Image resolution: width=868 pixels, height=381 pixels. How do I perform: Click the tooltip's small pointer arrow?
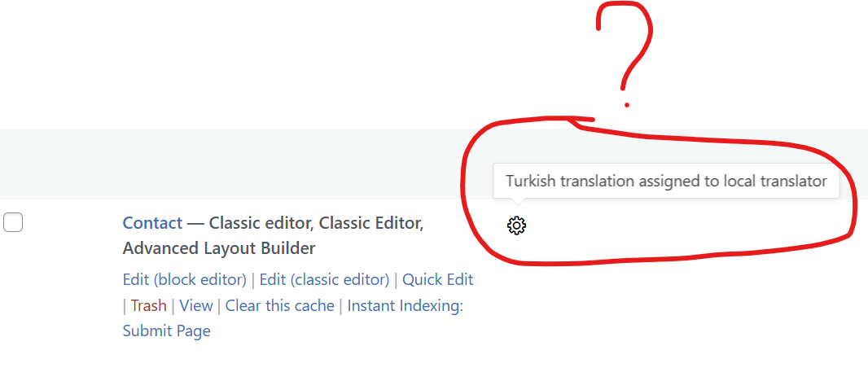pos(516,202)
